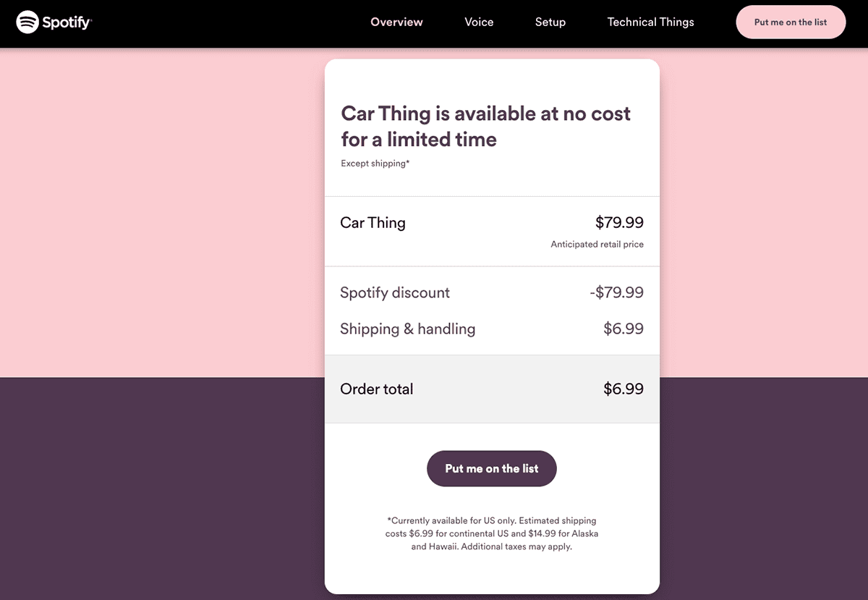Image resolution: width=868 pixels, height=600 pixels.
Task: Select the Voice section in the navbar
Action: pos(479,22)
